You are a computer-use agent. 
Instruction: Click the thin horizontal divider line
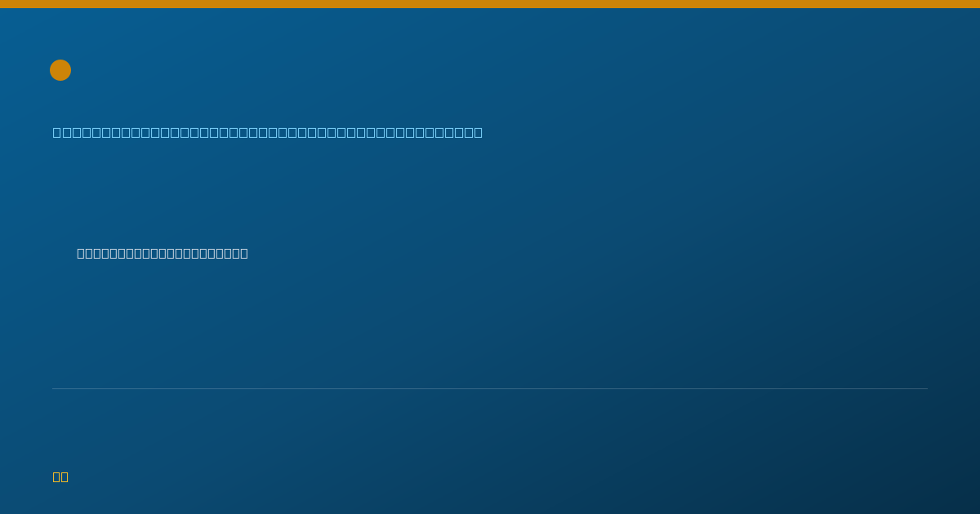490,388
